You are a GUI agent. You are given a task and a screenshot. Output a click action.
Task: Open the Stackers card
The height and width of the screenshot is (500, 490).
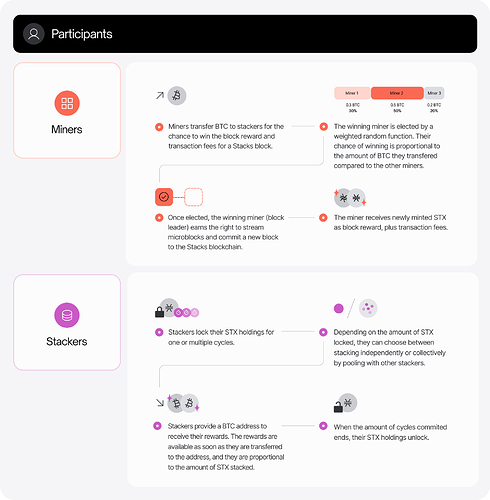(67, 322)
